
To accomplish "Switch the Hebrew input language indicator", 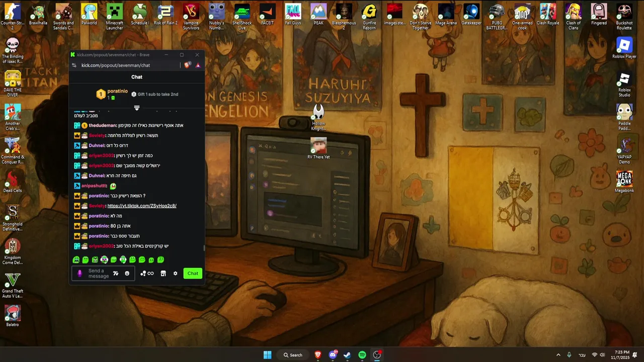I will [582, 355].
